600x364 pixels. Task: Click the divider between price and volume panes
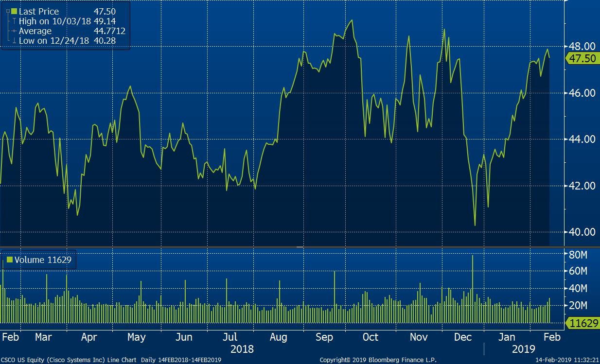pos(300,247)
